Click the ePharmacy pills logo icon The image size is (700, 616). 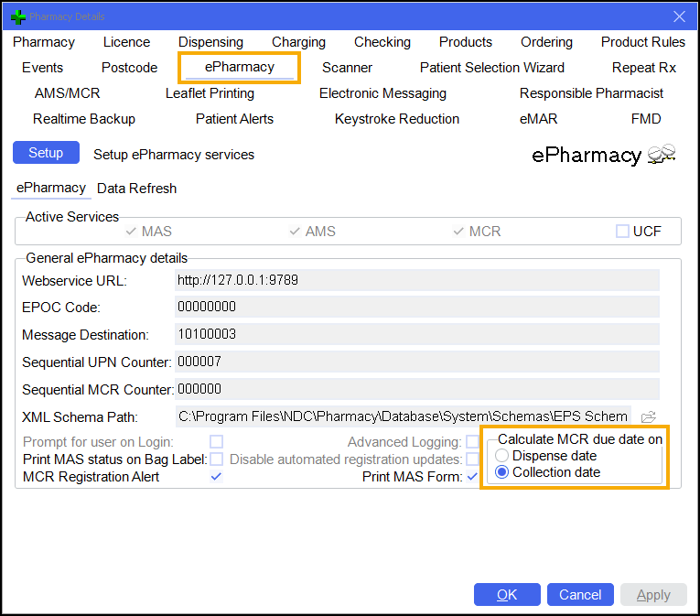coord(661,155)
